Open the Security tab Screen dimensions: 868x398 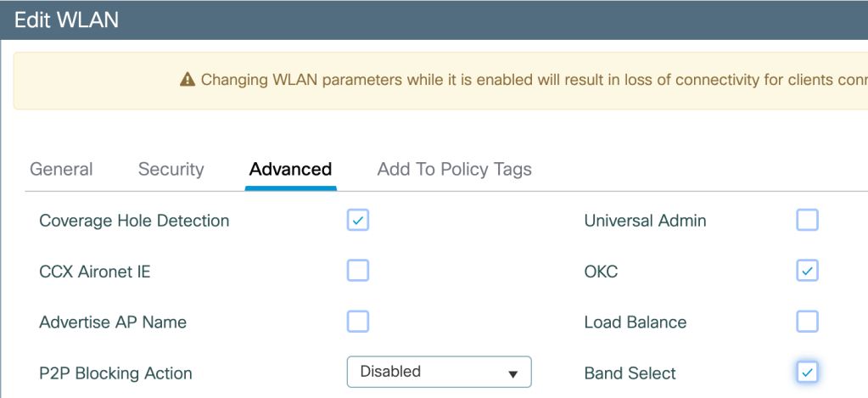point(171,169)
